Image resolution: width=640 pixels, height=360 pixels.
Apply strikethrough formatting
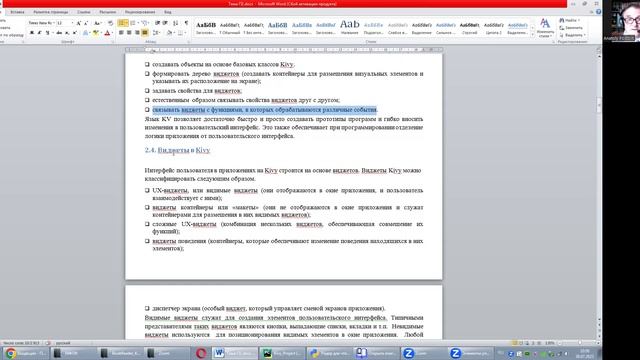point(59,33)
